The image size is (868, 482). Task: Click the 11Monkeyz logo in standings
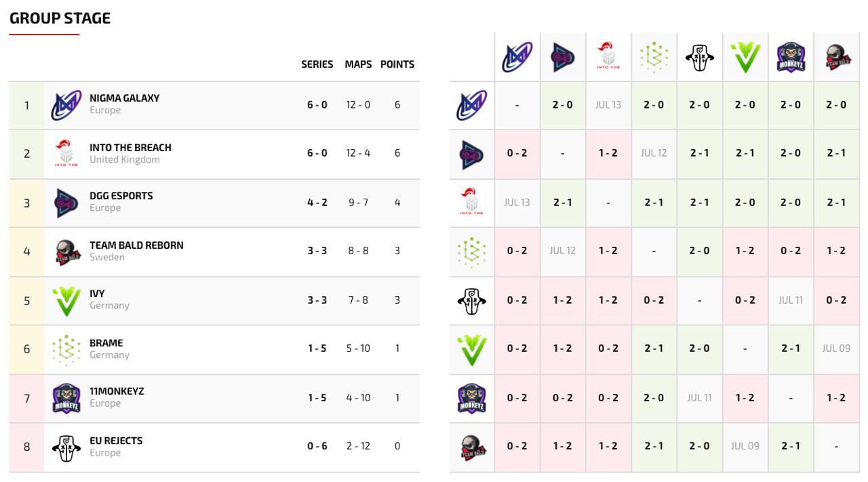coord(66,398)
